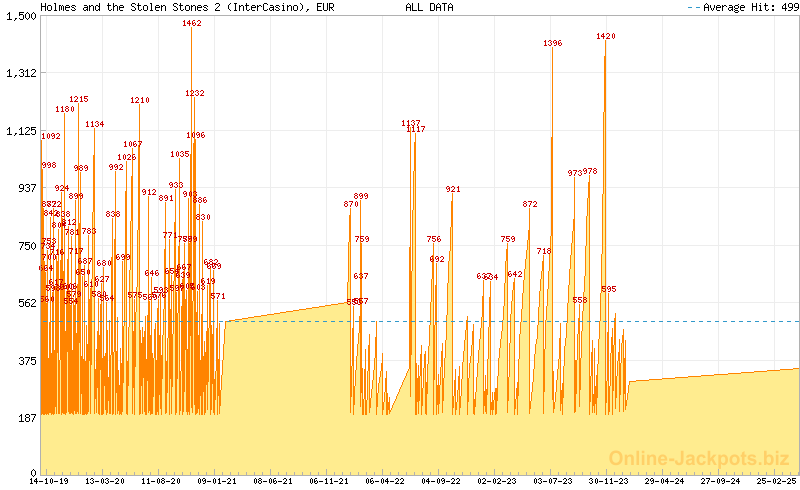
Task: Click the 14-10-19 date on x-axis
Action: pyautogui.click(x=48, y=481)
